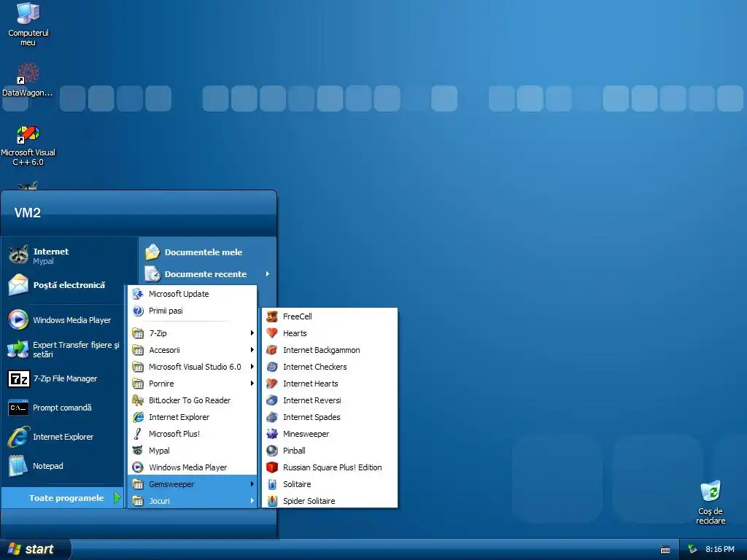Open the Jocuri folder entry
Viewport: 747px width, 560px height.
click(x=193, y=501)
